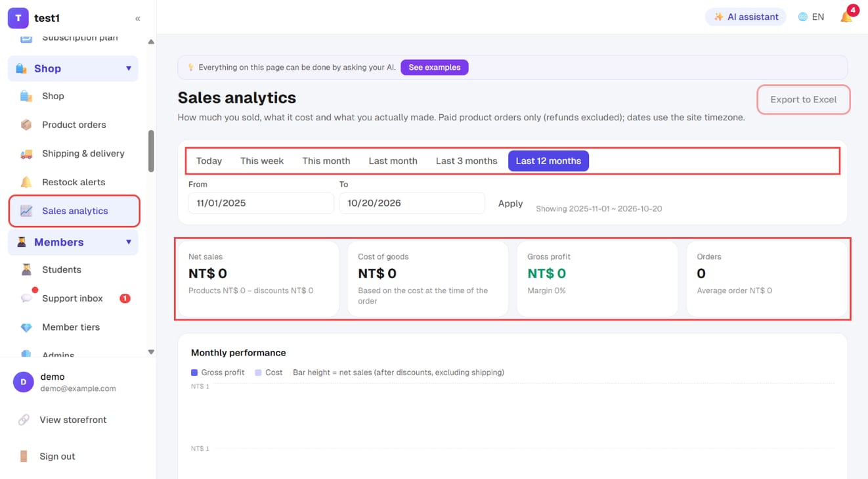868x479 pixels.
Task: Select the Last 12 months range
Action: pos(548,161)
